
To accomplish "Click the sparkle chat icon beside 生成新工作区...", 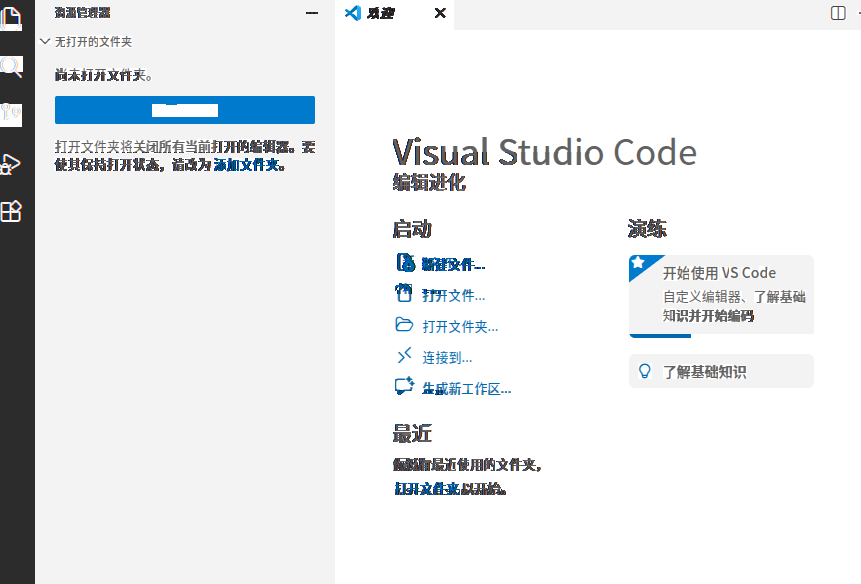I will (405, 386).
